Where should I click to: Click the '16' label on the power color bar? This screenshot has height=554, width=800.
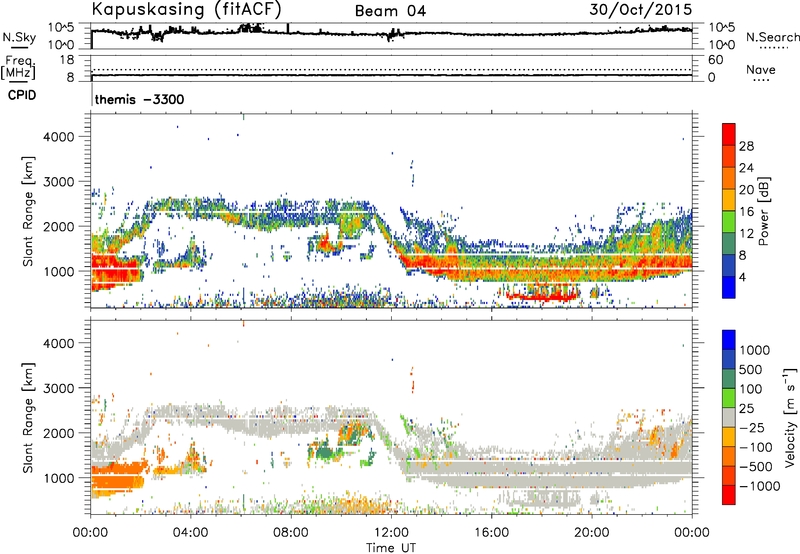click(746, 212)
